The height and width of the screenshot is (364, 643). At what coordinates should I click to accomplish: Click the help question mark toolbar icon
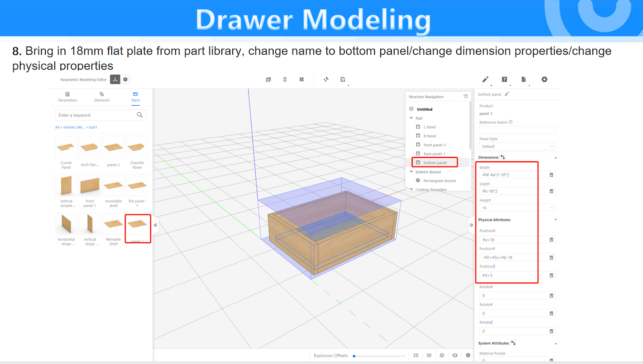pos(504,80)
